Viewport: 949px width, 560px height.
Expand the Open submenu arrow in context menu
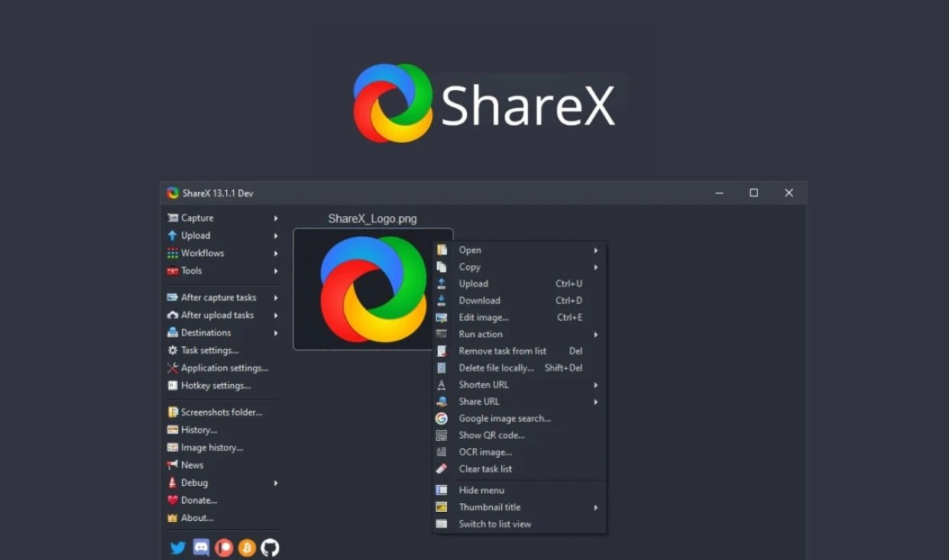tap(596, 251)
